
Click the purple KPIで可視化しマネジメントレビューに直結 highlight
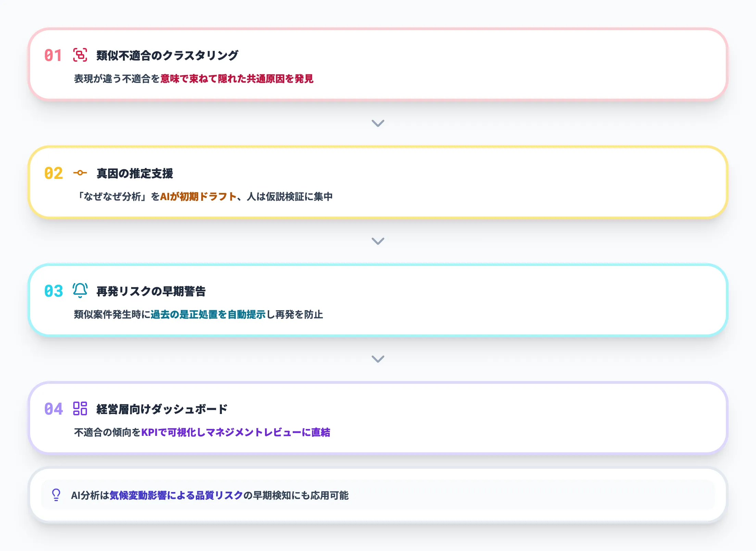237,432
